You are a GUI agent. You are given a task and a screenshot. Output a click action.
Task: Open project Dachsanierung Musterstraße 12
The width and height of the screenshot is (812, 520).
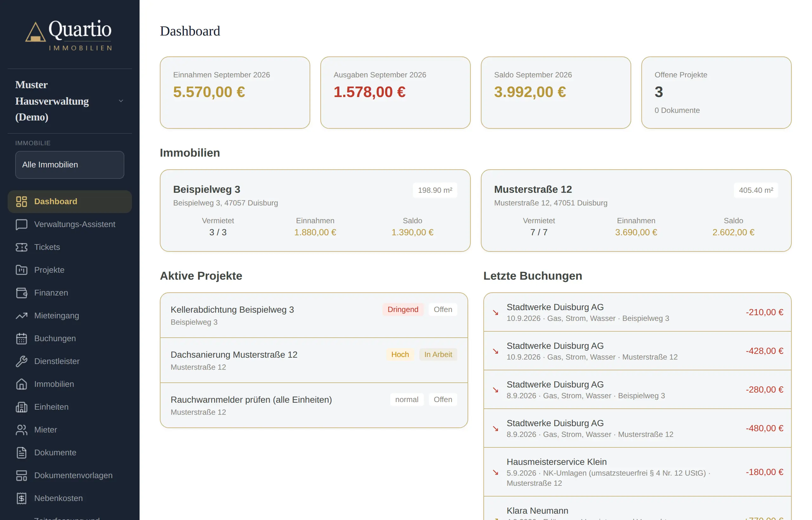pos(314,360)
